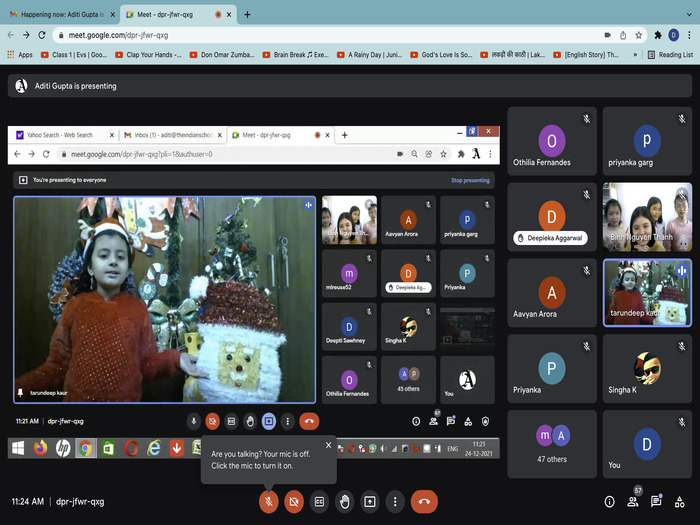Screen dimensions: 700x525
Task: Click shared screen raise hand button
Action: pos(250,421)
